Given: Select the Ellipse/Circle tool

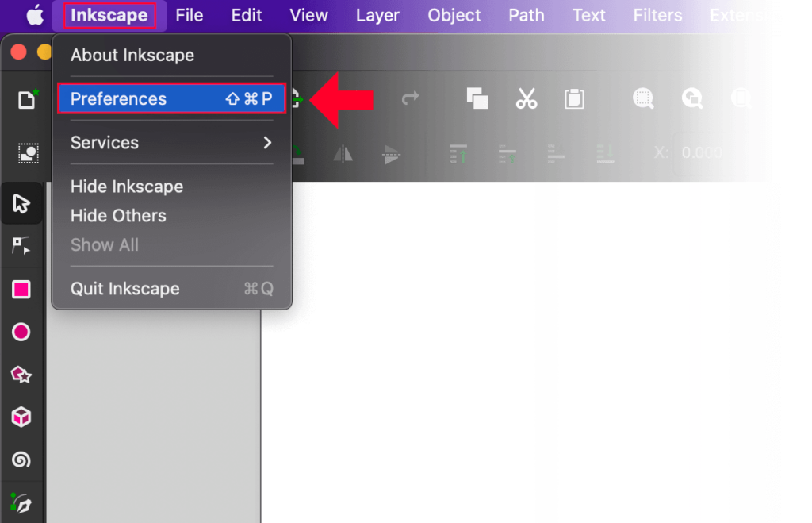Looking at the screenshot, I should point(21,332).
